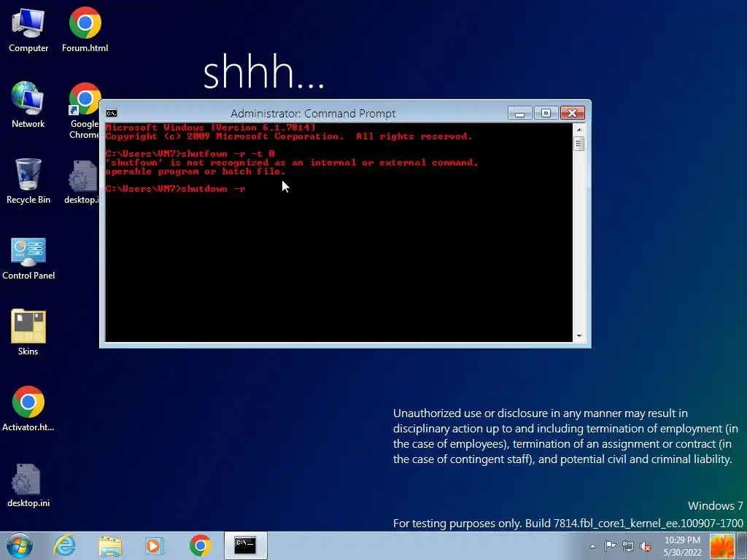Maximize the Command Prompt window
The width and height of the screenshot is (747, 560).
[x=546, y=113]
